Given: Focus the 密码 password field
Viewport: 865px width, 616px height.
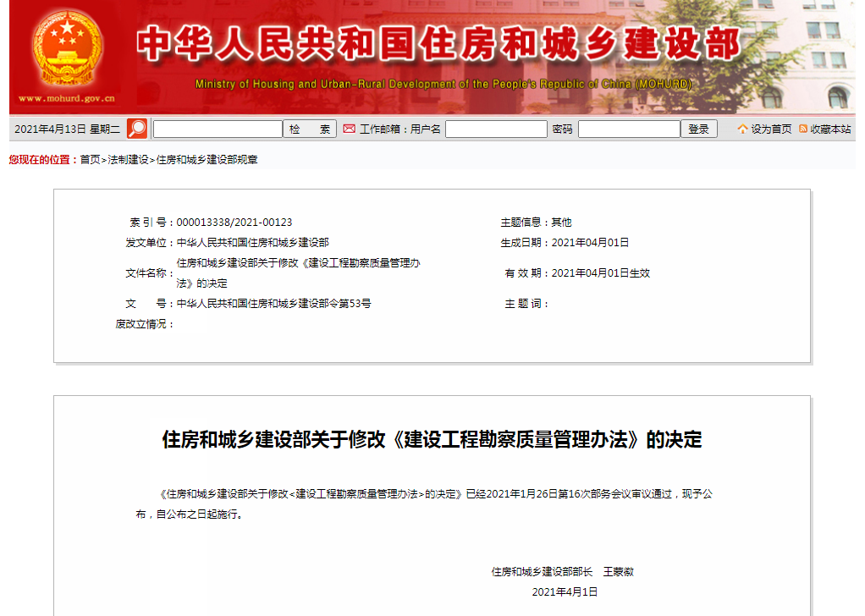Looking at the screenshot, I should (x=629, y=129).
